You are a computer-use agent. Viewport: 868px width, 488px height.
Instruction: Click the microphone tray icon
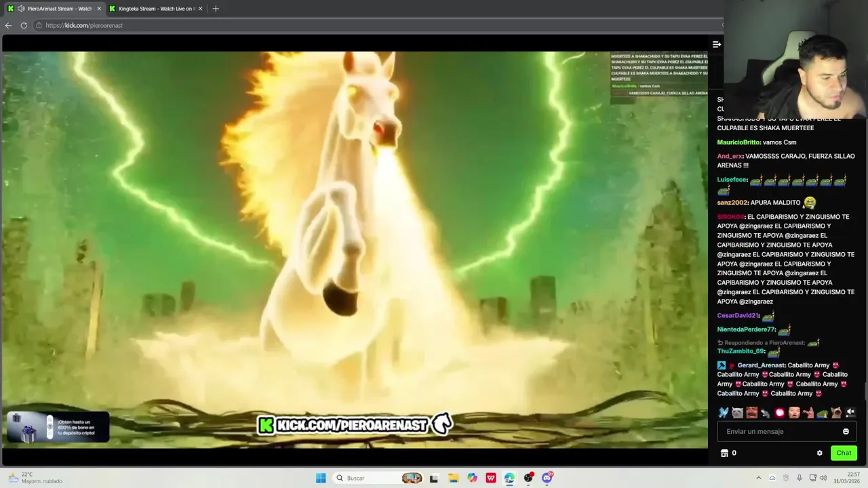[800, 478]
